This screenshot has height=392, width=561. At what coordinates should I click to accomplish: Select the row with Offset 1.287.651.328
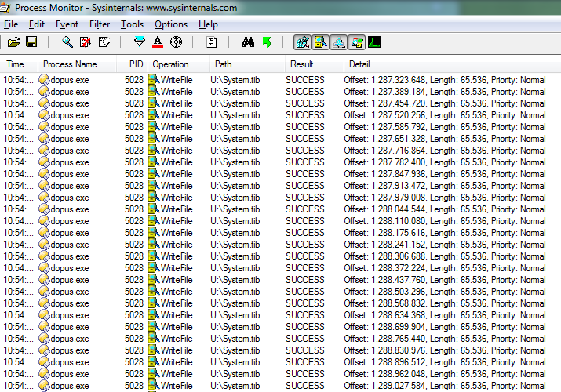point(281,139)
